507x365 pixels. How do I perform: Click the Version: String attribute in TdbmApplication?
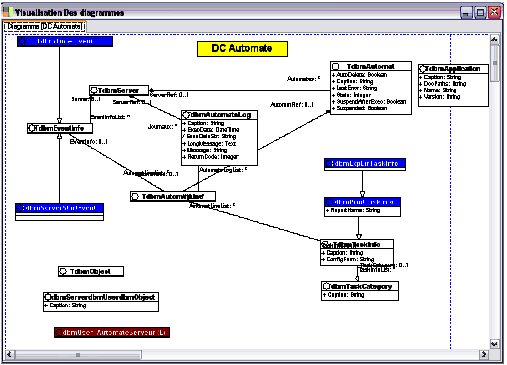(440, 97)
